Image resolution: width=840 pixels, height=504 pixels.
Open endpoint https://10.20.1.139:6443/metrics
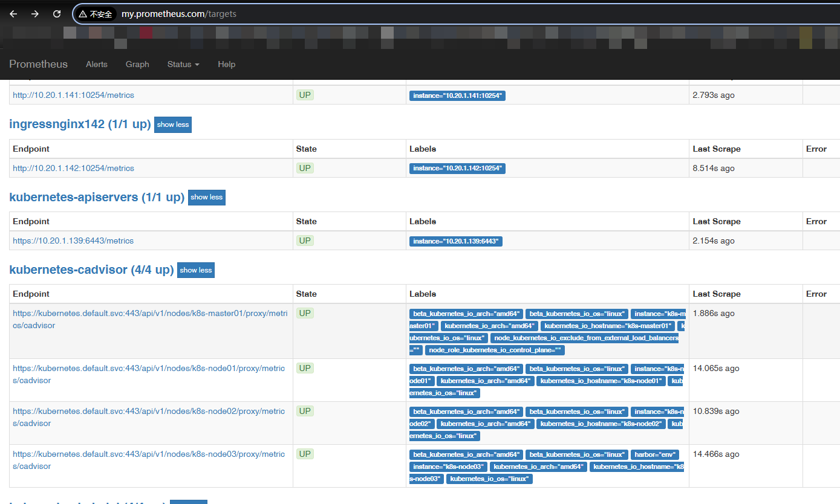pos(73,241)
